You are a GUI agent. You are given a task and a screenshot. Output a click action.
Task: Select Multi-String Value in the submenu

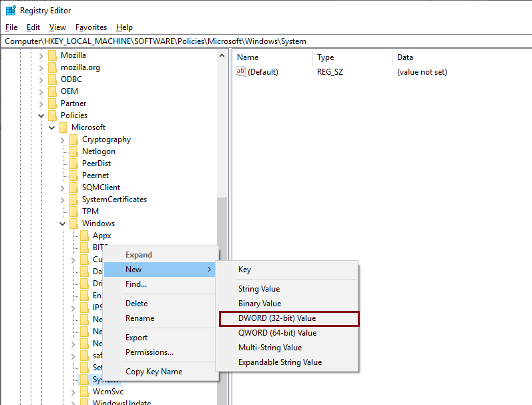point(287,348)
